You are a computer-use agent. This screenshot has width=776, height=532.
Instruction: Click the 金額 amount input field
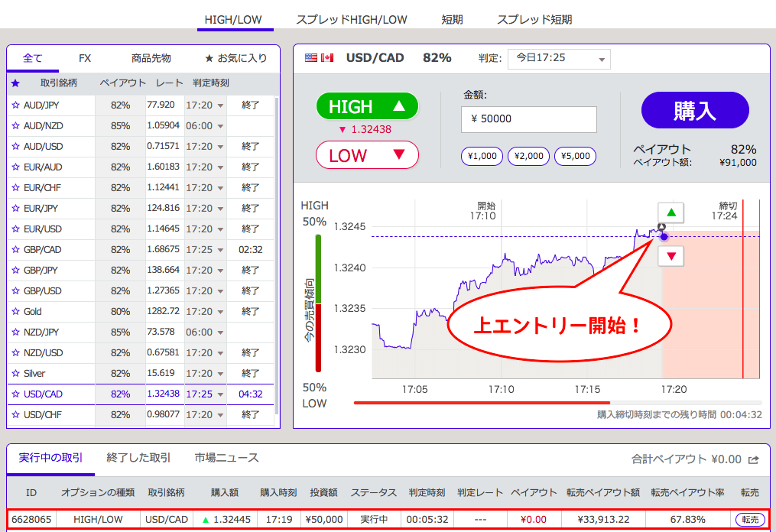[528, 119]
